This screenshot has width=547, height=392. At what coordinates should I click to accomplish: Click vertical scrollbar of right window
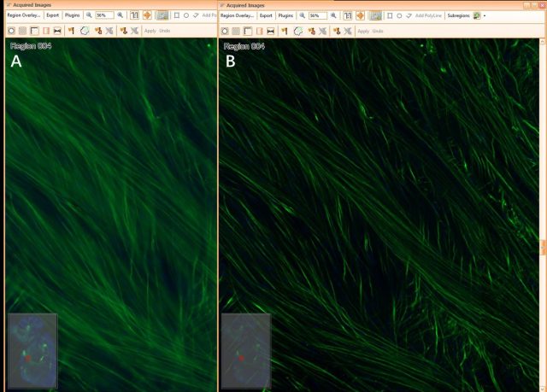(x=543, y=214)
